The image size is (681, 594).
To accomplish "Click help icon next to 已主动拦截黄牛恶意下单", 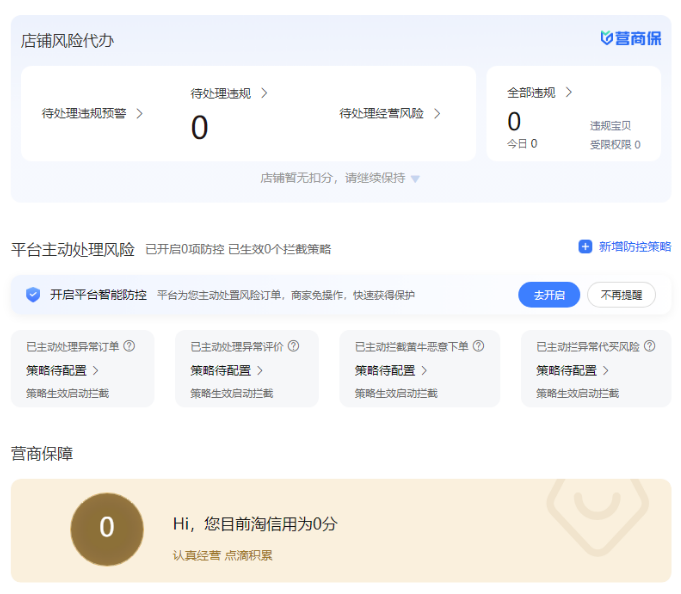I will pyautogui.click(x=478, y=346).
